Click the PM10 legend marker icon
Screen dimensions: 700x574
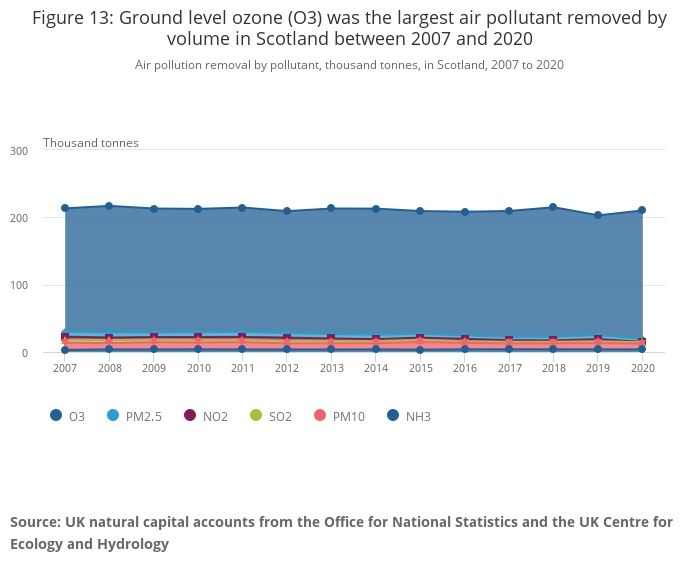(x=320, y=416)
